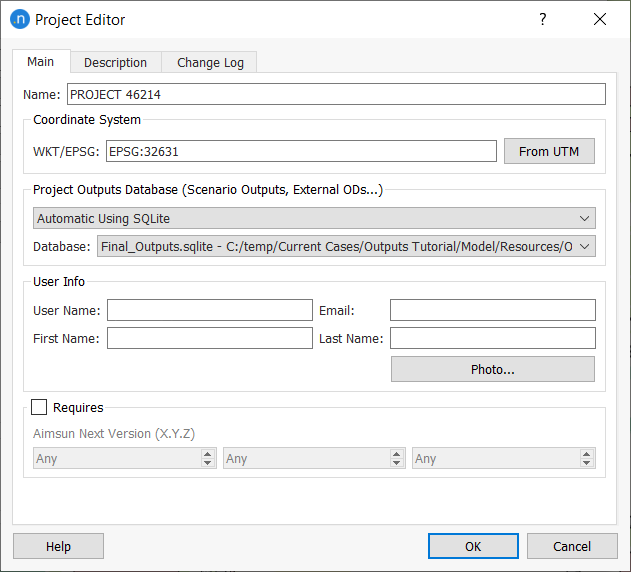Image resolution: width=631 pixels, height=572 pixels.
Task: Click the WKT/EPSG input field
Action: (x=301, y=151)
